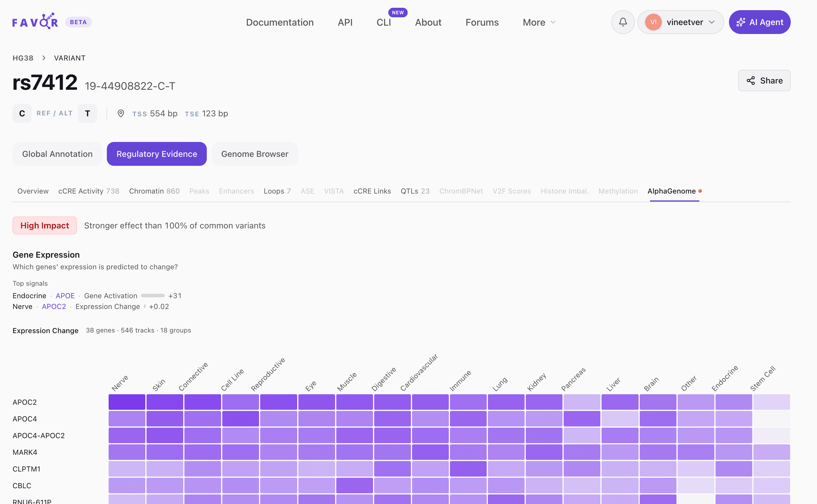Click the Share button
This screenshot has width=817, height=504.
tap(764, 81)
